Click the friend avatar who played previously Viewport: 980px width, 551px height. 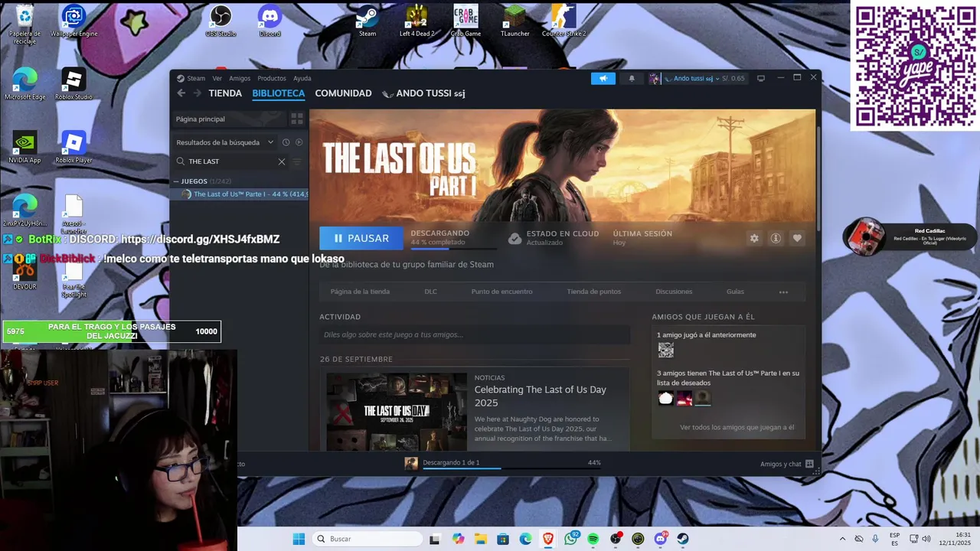click(x=666, y=350)
